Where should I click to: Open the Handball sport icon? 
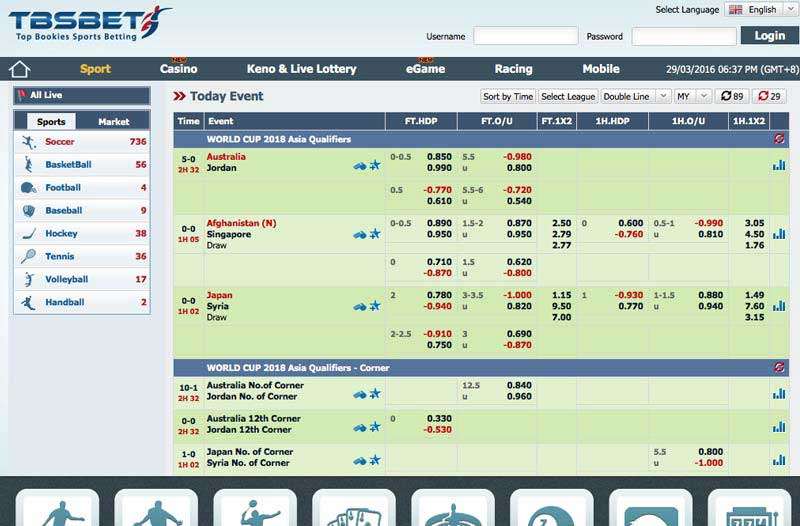(x=29, y=302)
